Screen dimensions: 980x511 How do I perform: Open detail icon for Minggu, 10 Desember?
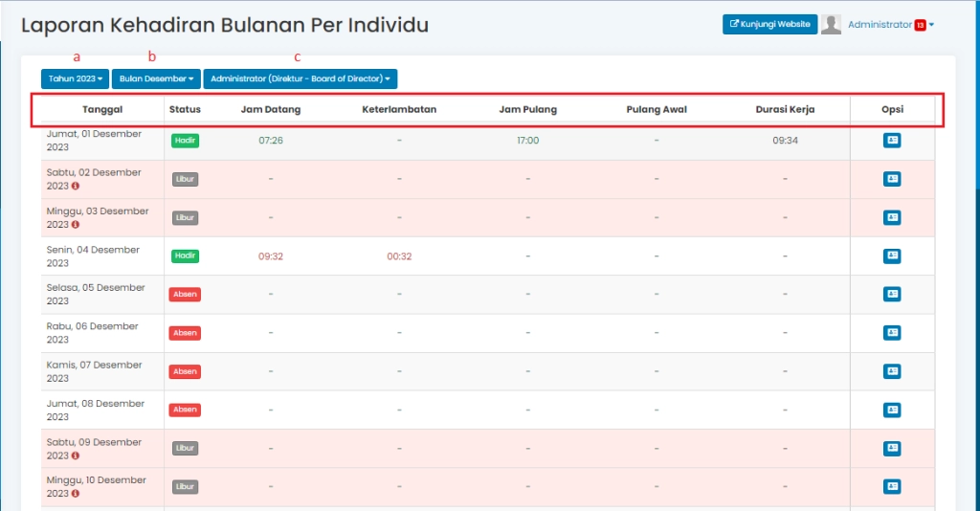[x=892, y=487]
